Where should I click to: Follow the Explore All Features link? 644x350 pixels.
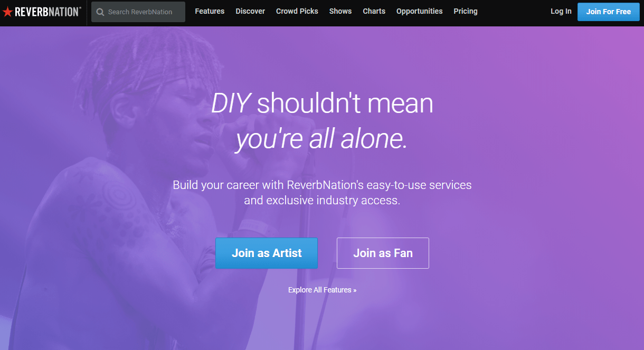point(322,290)
